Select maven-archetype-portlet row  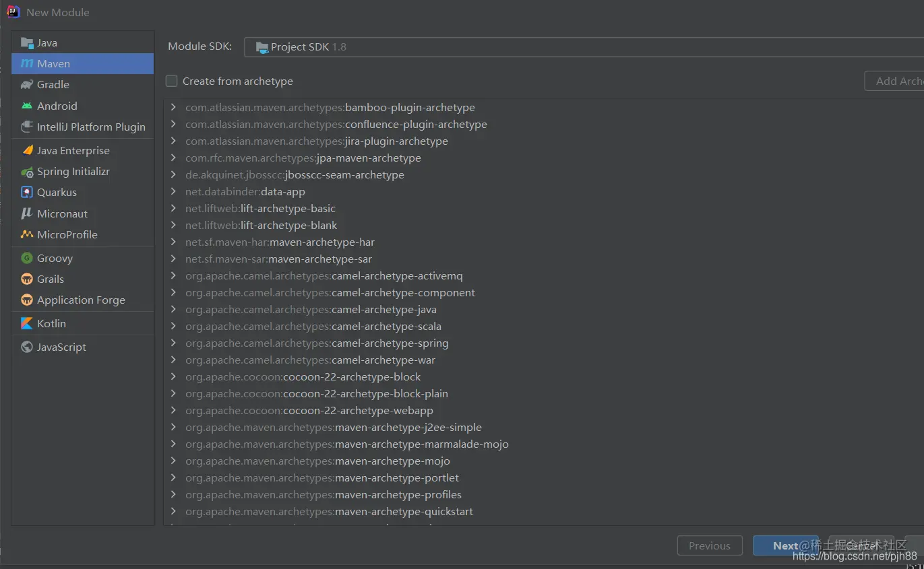[x=543, y=477]
